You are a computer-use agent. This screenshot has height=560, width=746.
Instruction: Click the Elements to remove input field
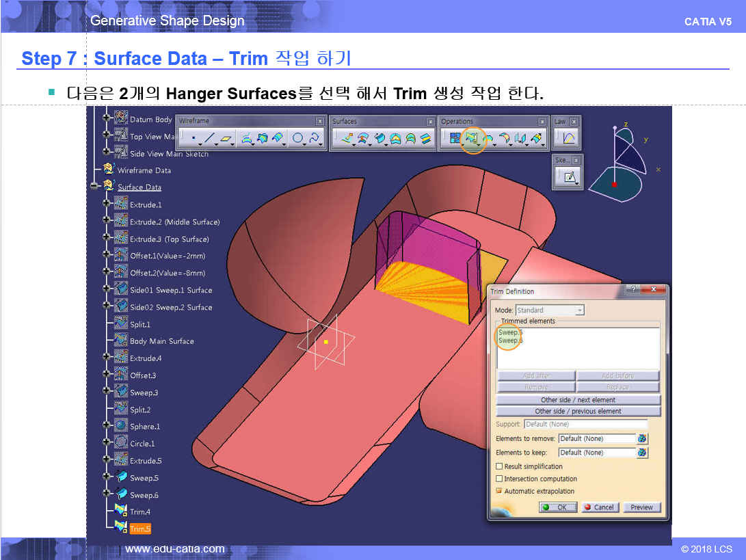pos(596,438)
